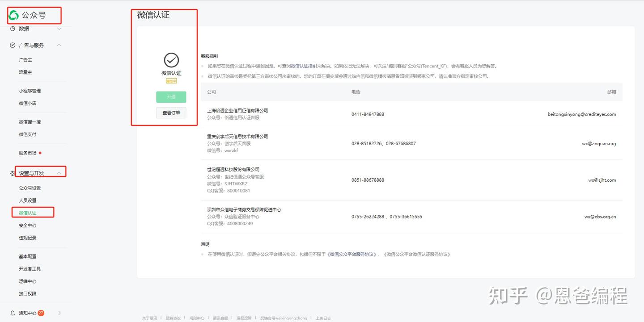Image resolution: width=644 pixels, height=322 pixels.
Task: Click phone number 0411-84947888
Action: tap(368, 114)
